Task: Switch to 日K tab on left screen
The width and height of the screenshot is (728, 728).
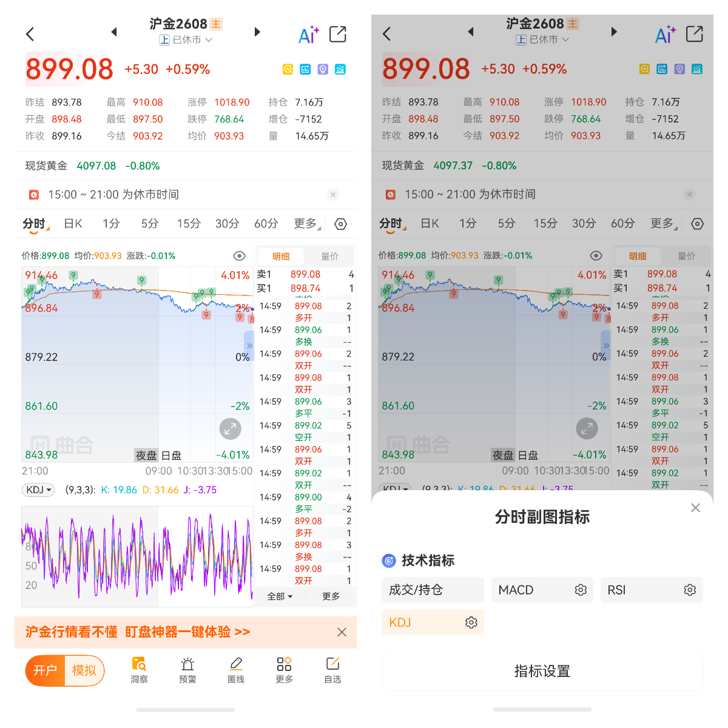Action: (73, 224)
